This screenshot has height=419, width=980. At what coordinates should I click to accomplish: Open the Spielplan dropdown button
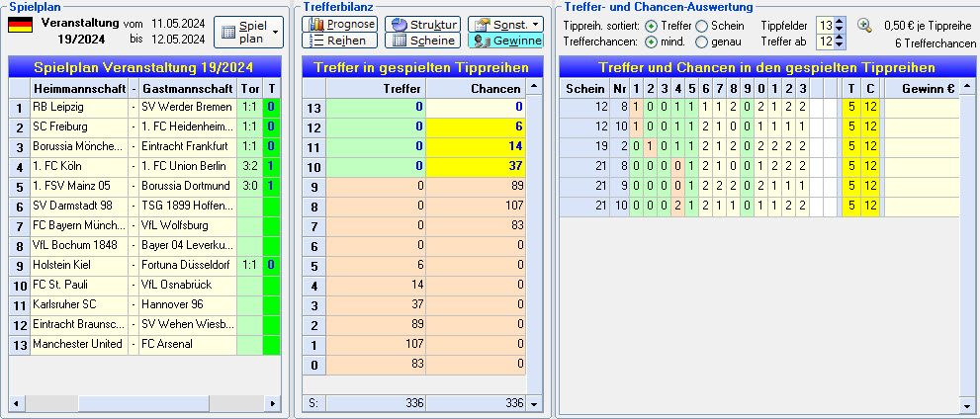click(x=248, y=33)
